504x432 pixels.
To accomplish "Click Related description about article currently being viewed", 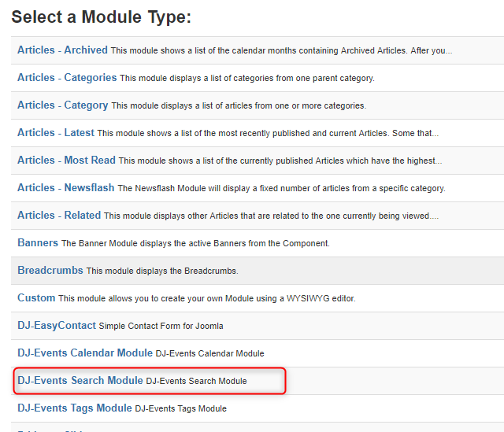I will point(271,216).
